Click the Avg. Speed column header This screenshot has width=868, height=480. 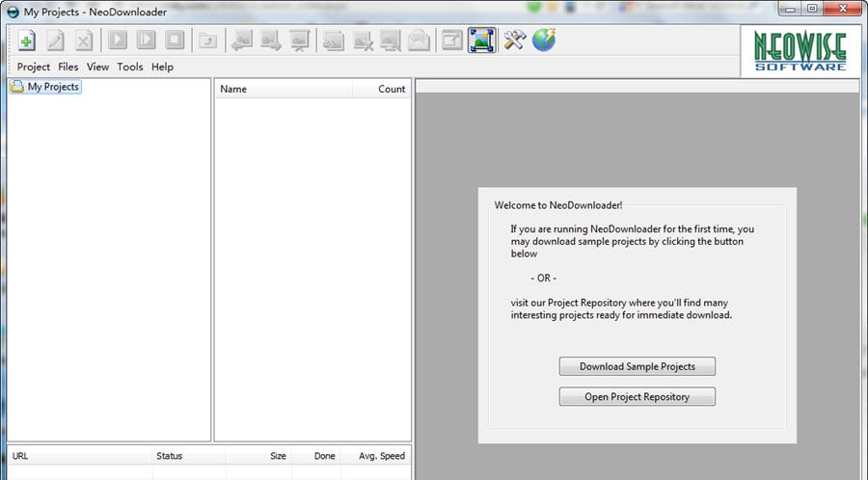pos(375,456)
